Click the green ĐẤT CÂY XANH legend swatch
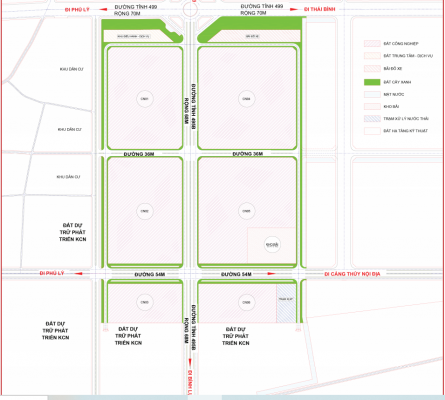Screen dimensions: 445x400 [x=372, y=82]
